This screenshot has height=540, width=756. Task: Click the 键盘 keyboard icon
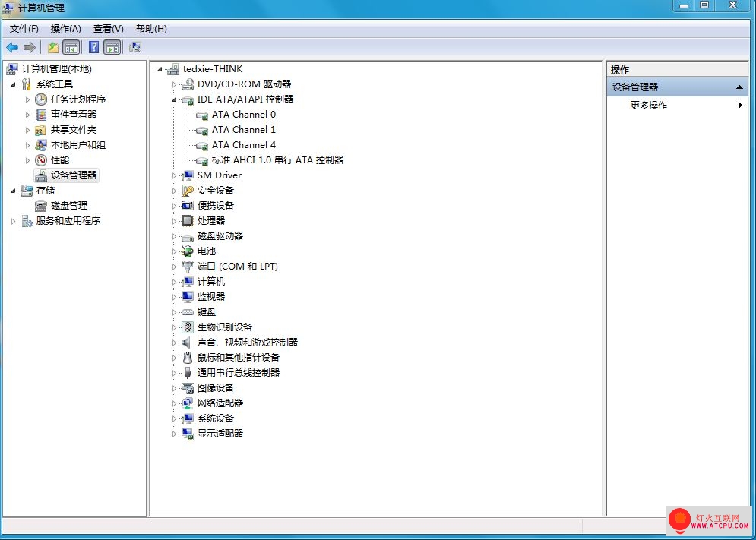click(x=188, y=312)
